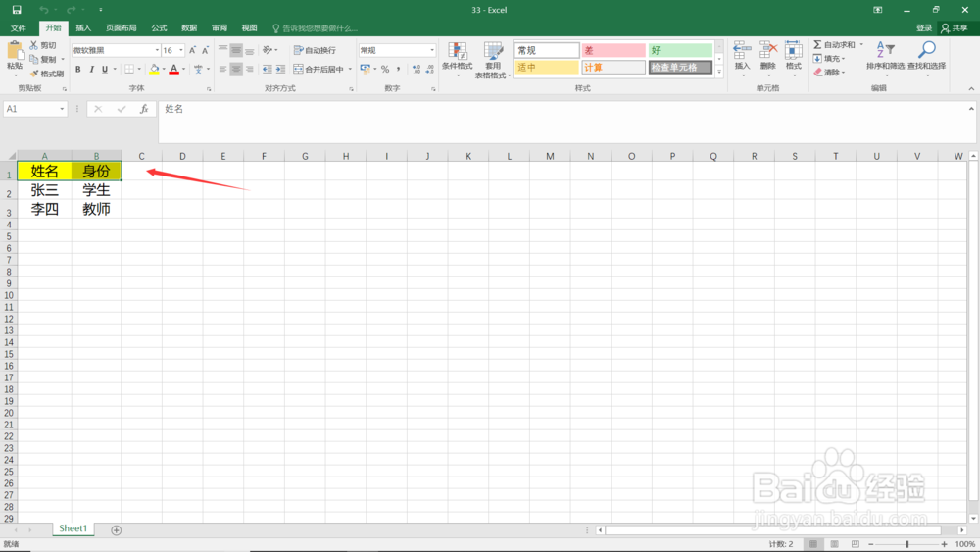Click the Copy (复制) icon
Image resolution: width=980 pixels, height=552 pixels.
pyautogui.click(x=33, y=60)
